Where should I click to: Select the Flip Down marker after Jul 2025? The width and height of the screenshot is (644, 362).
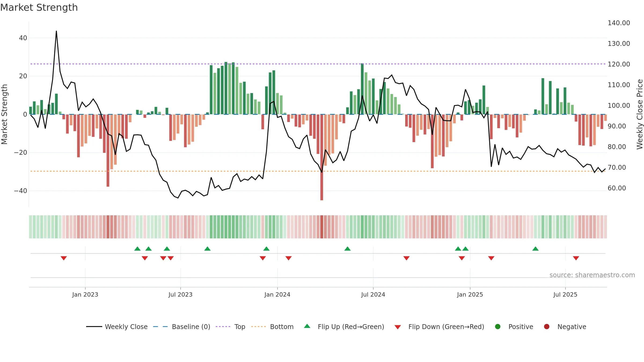(x=576, y=258)
